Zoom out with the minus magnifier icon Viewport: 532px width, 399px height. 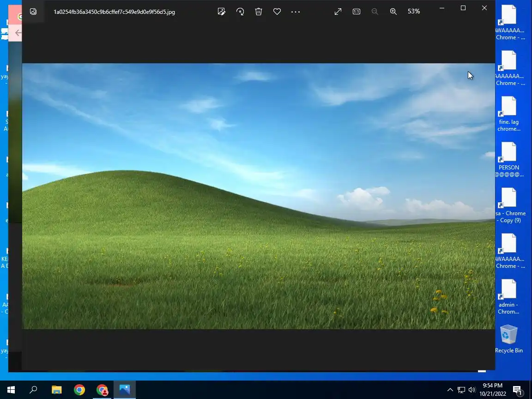pos(375,12)
